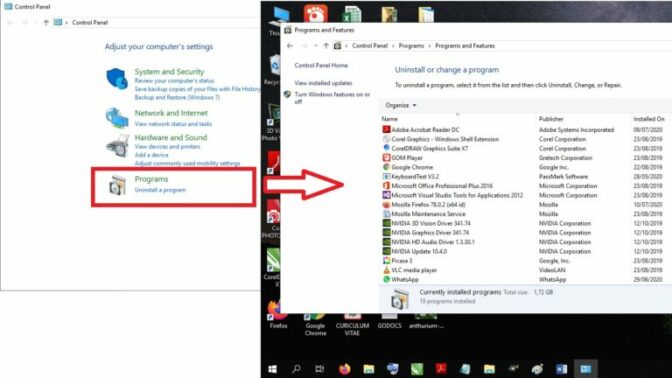Click Programs in the breadcrumb path

(411, 45)
